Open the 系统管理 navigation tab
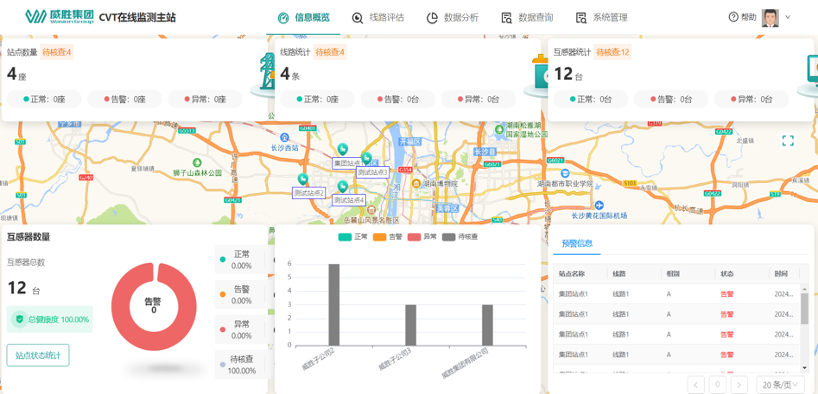 (x=602, y=17)
